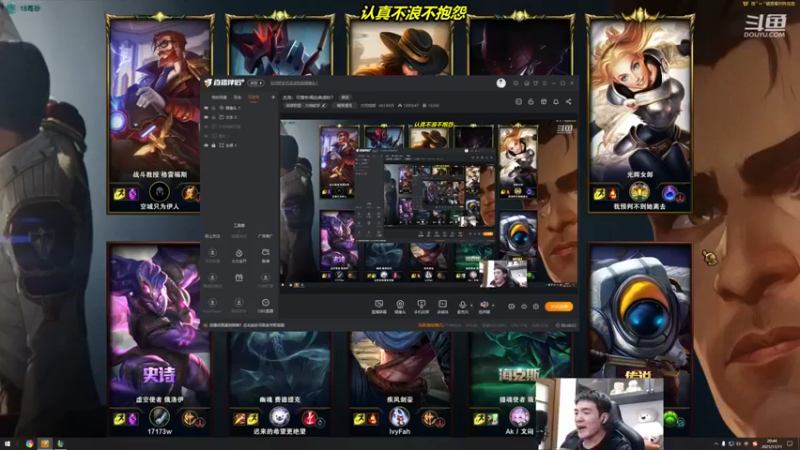Image resolution: width=800 pixels, height=450 pixels.
Task: Click the large webcam overlay at screen bottom
Action: pyautogui.click(x=599, y=413)
